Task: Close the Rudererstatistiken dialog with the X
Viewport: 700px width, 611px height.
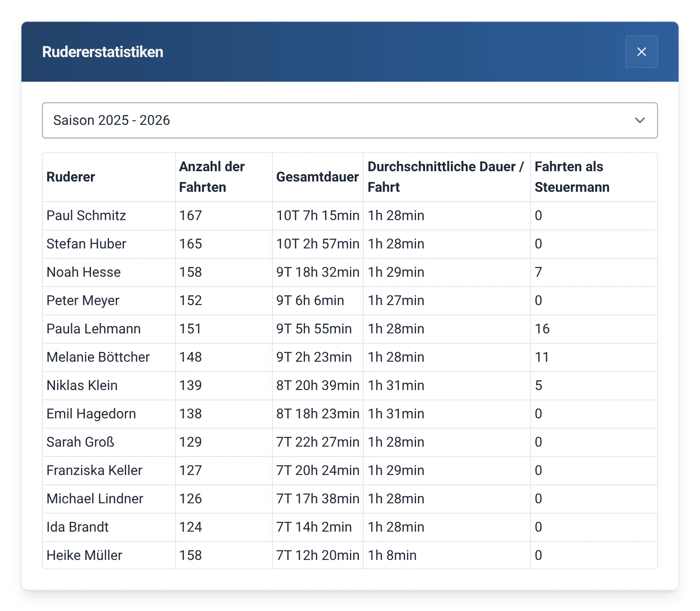Action: tap(641, 52)
